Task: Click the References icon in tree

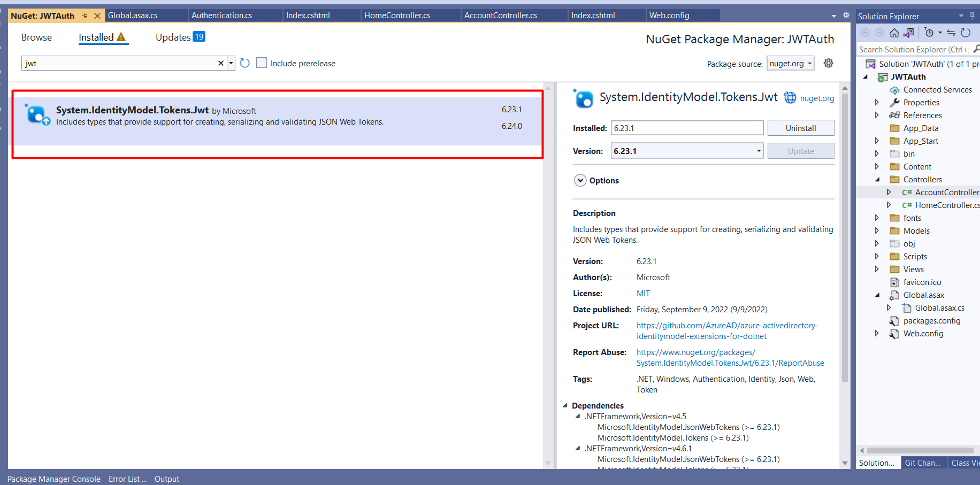Action: coord(894,116)
